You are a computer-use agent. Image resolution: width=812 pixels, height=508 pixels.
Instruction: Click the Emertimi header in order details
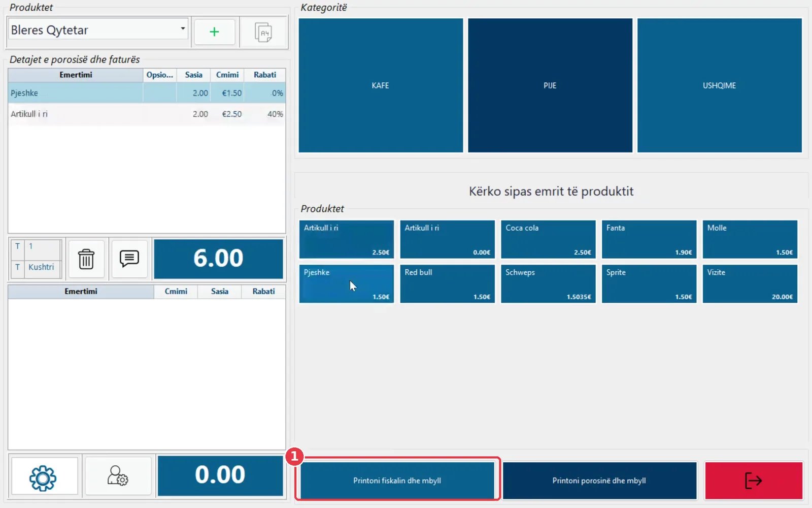pyautogui.click(x=76, y=75)
